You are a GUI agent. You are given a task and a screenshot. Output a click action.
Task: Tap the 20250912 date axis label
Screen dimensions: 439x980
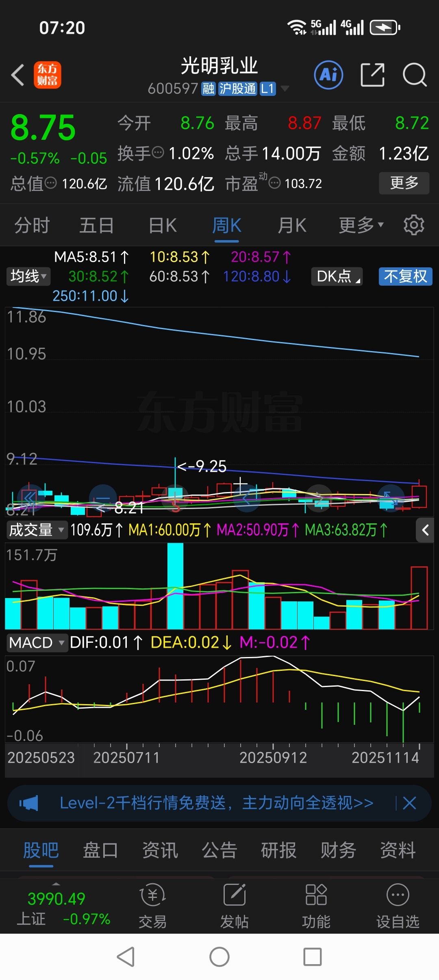click(273, 757)
